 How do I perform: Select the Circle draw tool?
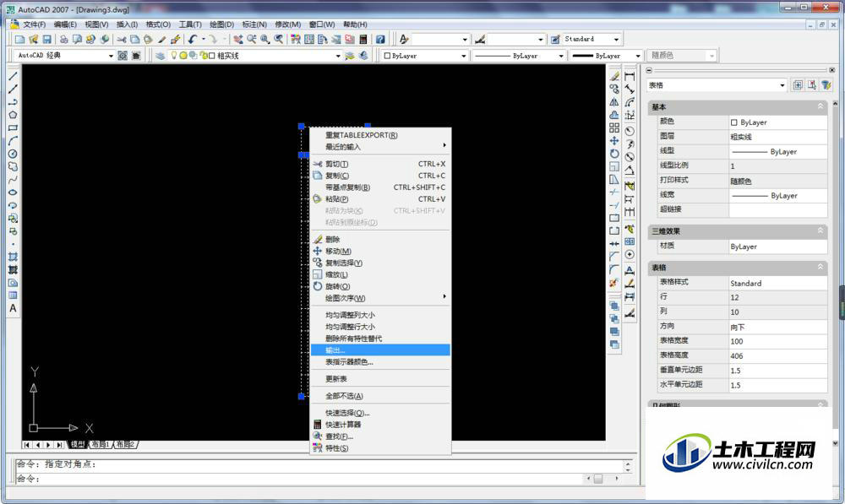point(13,154)
